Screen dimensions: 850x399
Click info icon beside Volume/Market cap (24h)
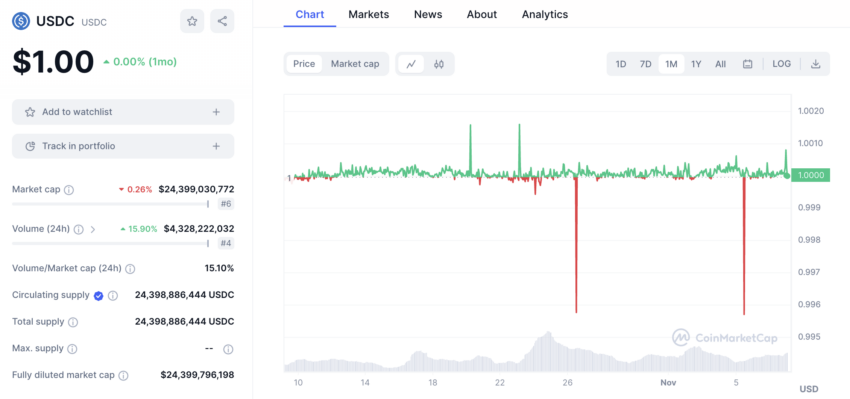tap(130, 268)
